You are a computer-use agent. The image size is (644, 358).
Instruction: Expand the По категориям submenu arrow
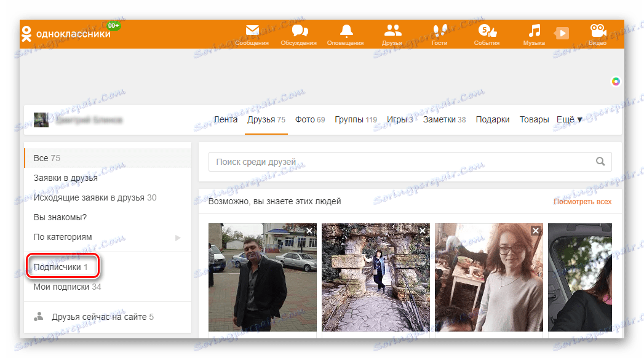coord(177,236)
